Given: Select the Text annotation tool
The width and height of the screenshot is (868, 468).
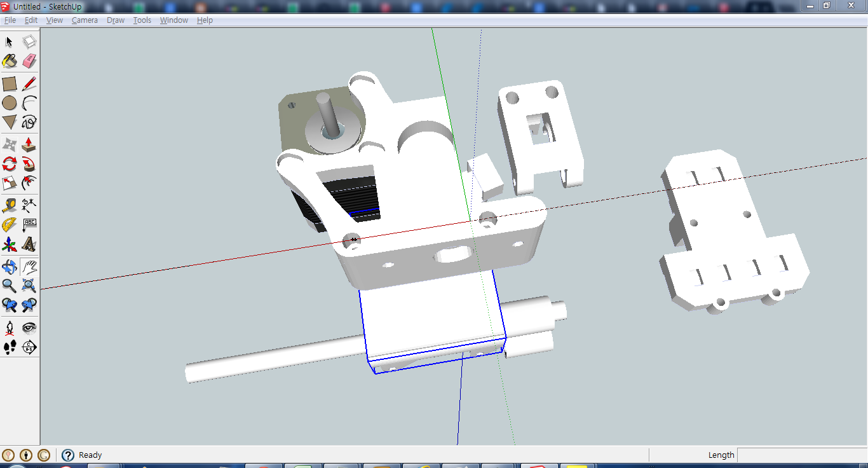Looking at the screenshot, I should point(29,224).
